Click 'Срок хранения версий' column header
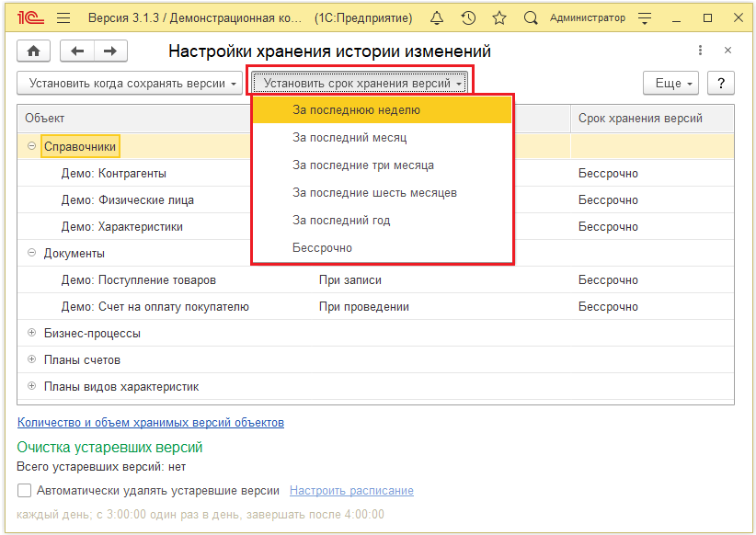Viewport: 756px width, 535px height. pyautogui.click(x=652, y=118)
